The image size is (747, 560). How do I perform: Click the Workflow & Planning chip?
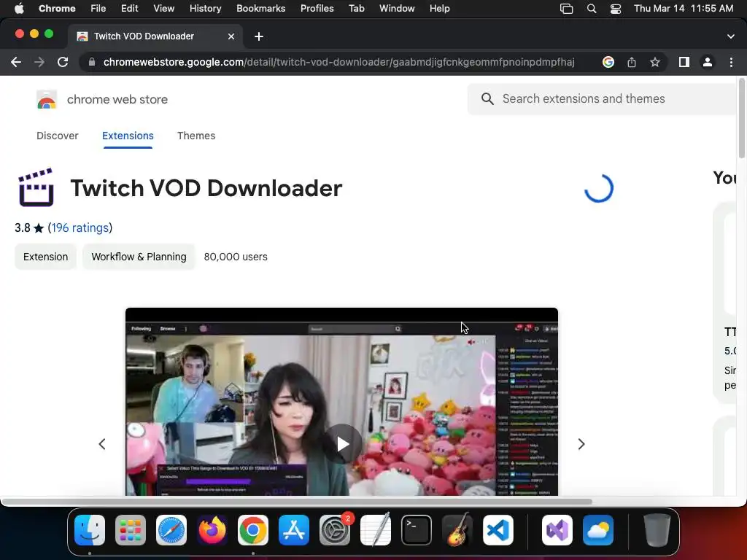tap(139, 257)
